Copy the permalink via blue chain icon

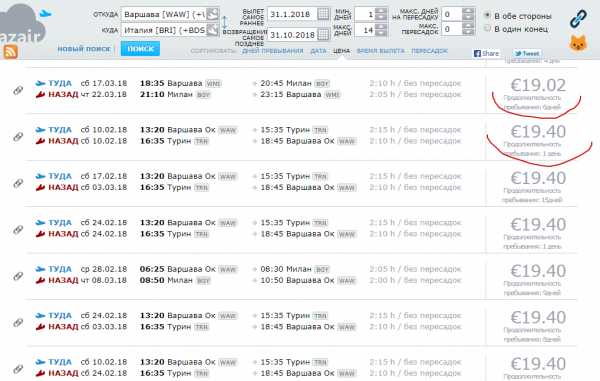578,18
